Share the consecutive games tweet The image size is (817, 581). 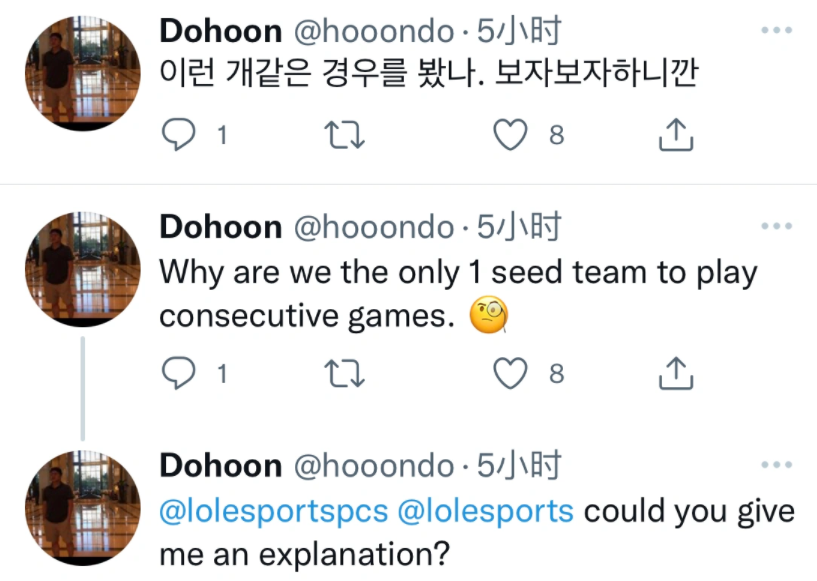point(676,373)
